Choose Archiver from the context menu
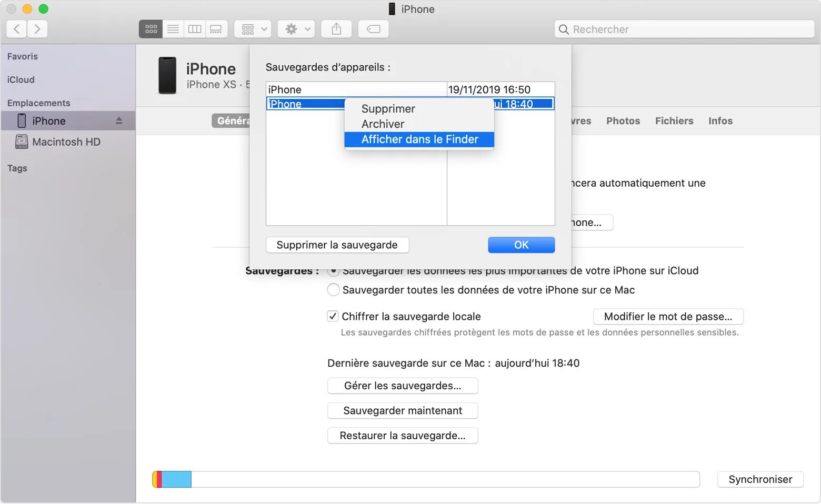821x504 pixels. pyautogui.click(x=419, y=124)
